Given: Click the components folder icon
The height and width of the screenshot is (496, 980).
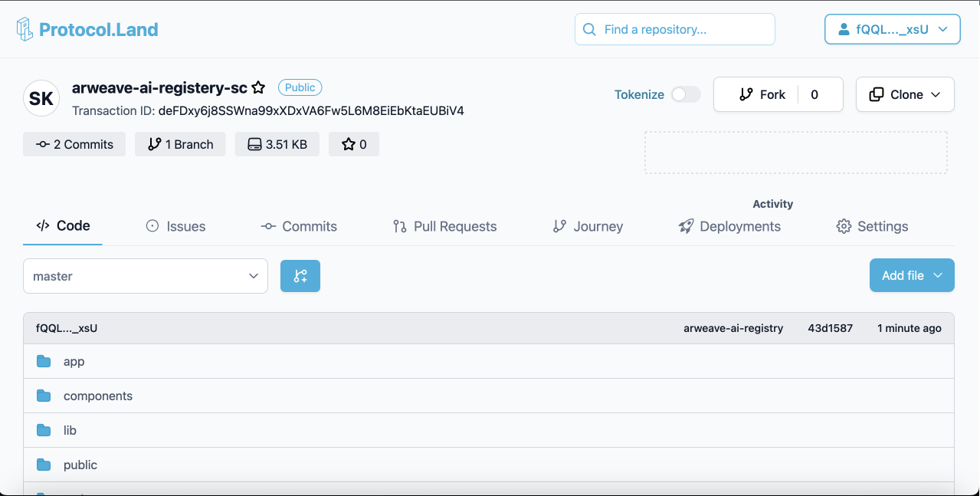Looking at the screenshot, I should pos(44,396).
